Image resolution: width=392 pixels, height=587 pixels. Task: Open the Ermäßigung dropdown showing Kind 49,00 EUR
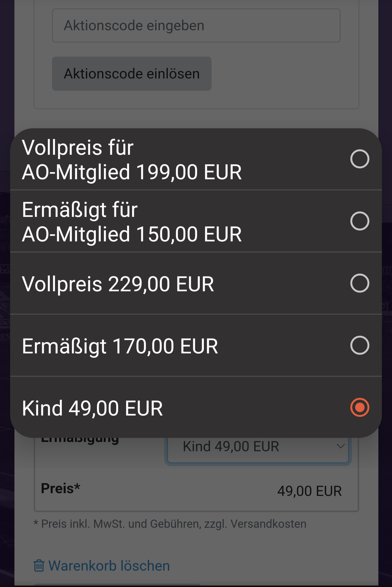[x=258, y=450]
